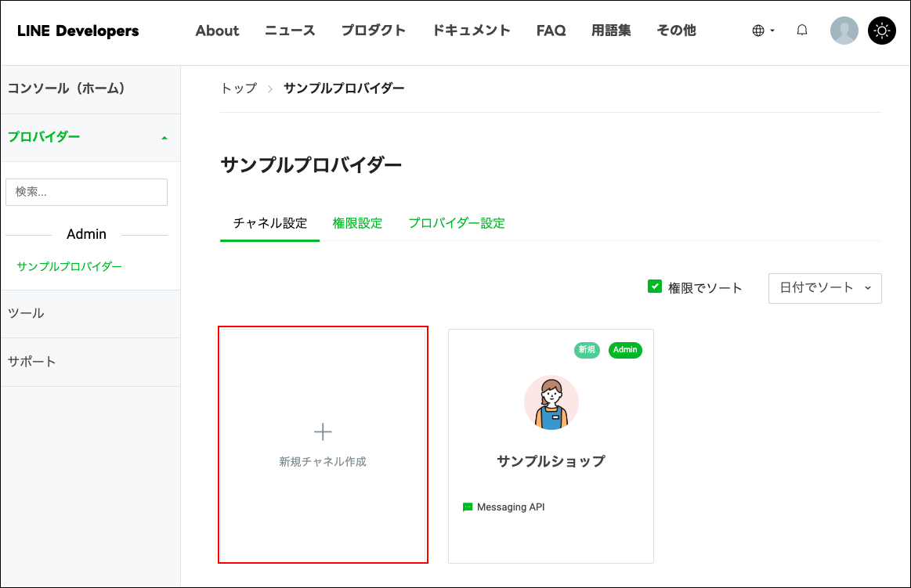Select チャネル設定 tab
Viewport: 911px width, 588px height.
(x=270, y=223)
